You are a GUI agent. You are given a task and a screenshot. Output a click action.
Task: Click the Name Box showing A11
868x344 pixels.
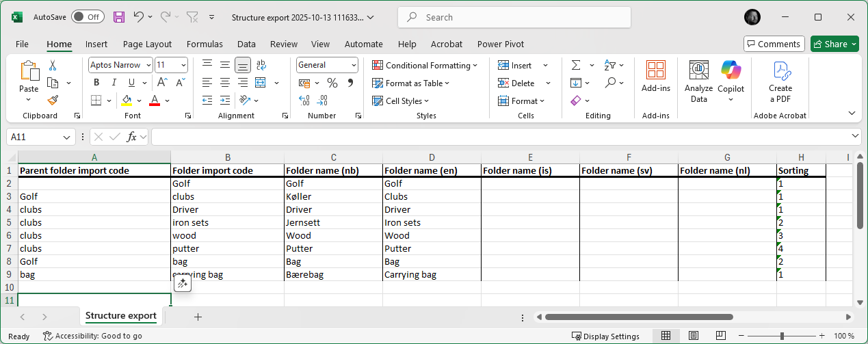[x=34, y=137]
